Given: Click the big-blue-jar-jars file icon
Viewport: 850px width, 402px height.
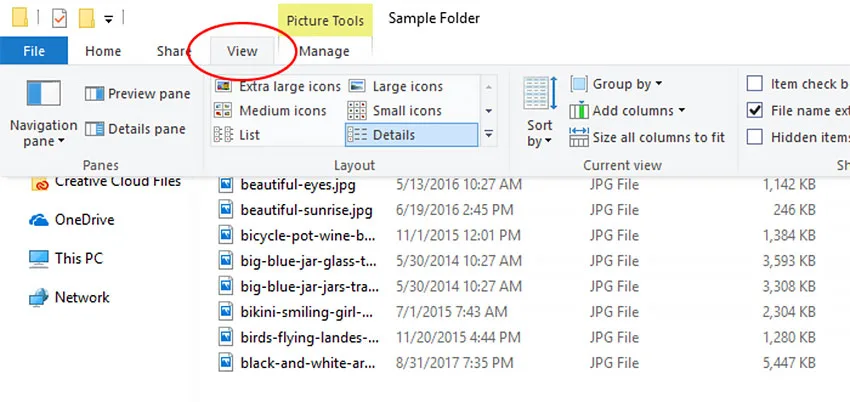Looking at the screenshot, I should point(226,287).
